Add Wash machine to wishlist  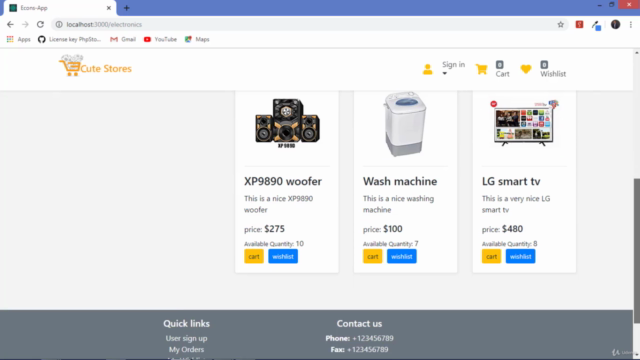point(402,256)
